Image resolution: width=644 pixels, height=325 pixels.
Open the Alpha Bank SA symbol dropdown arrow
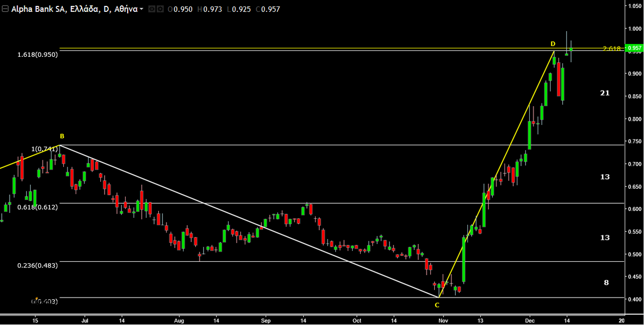(141, 10)
